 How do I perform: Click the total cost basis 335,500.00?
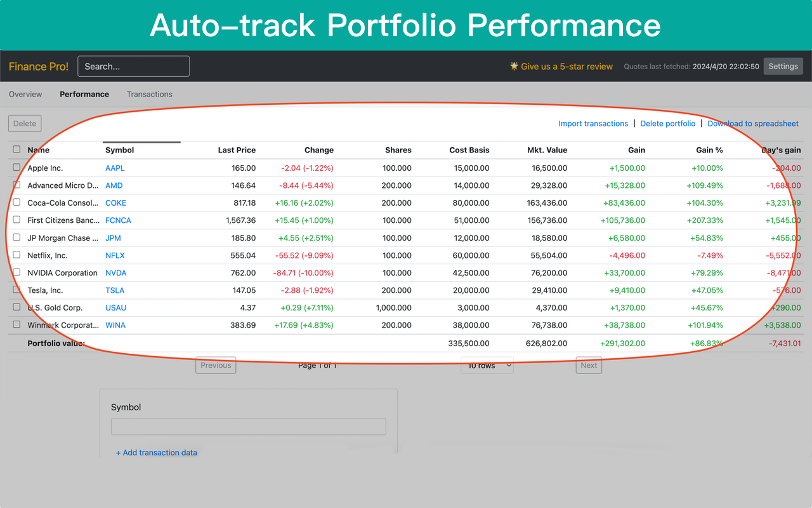(x=468, y=344)
